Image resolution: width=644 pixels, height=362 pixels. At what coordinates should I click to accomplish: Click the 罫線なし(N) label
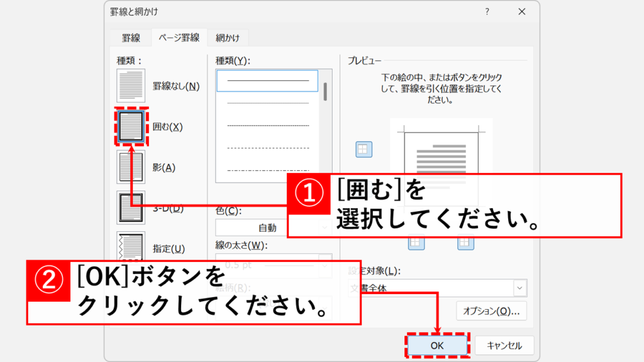coord(176,86)
